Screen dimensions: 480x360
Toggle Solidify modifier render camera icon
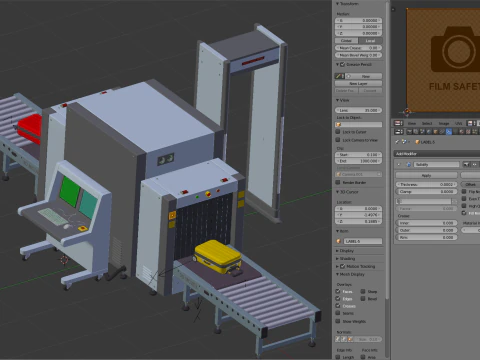click(x=466, y=164)
